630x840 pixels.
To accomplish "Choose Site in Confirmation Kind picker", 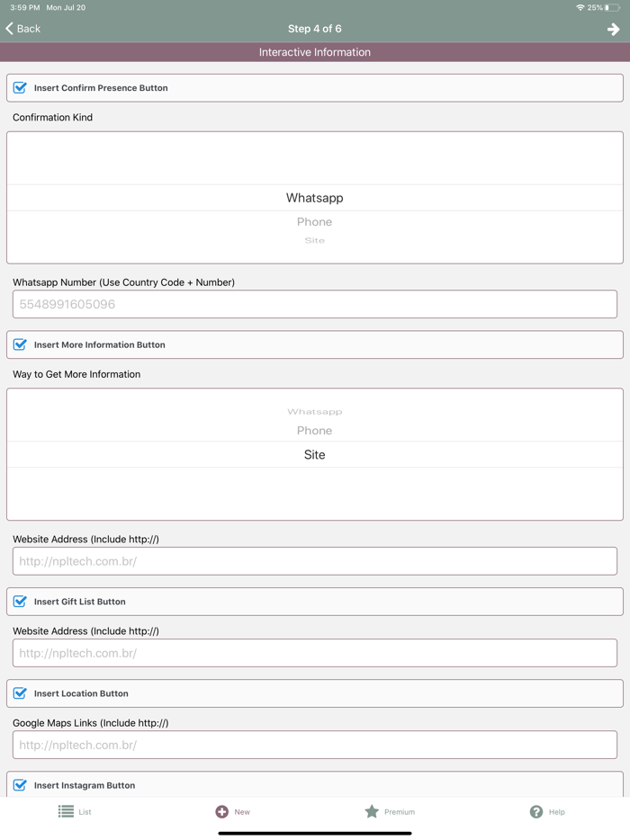I will coord(314,241).
